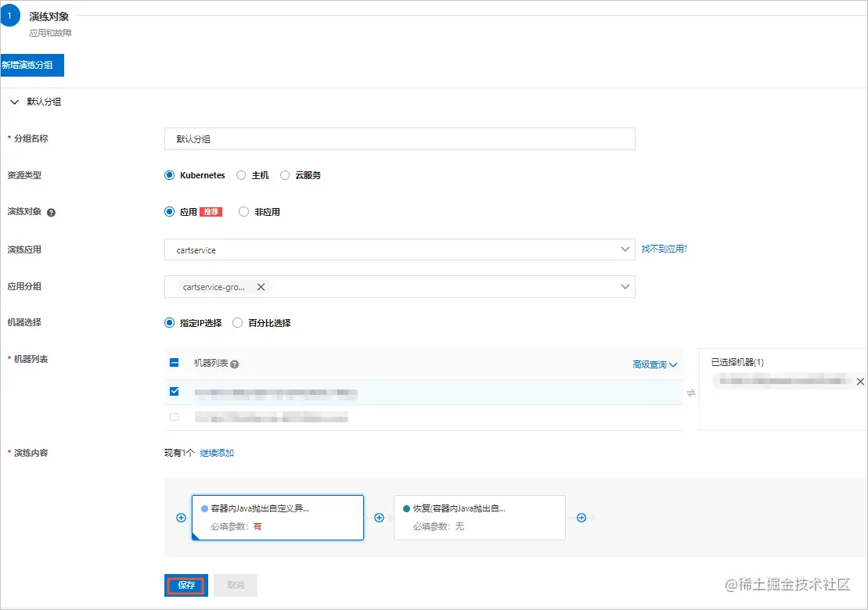Open the 找不到应用? link
868x610 pixels.
pyautogui.click(x=665, y=249)
